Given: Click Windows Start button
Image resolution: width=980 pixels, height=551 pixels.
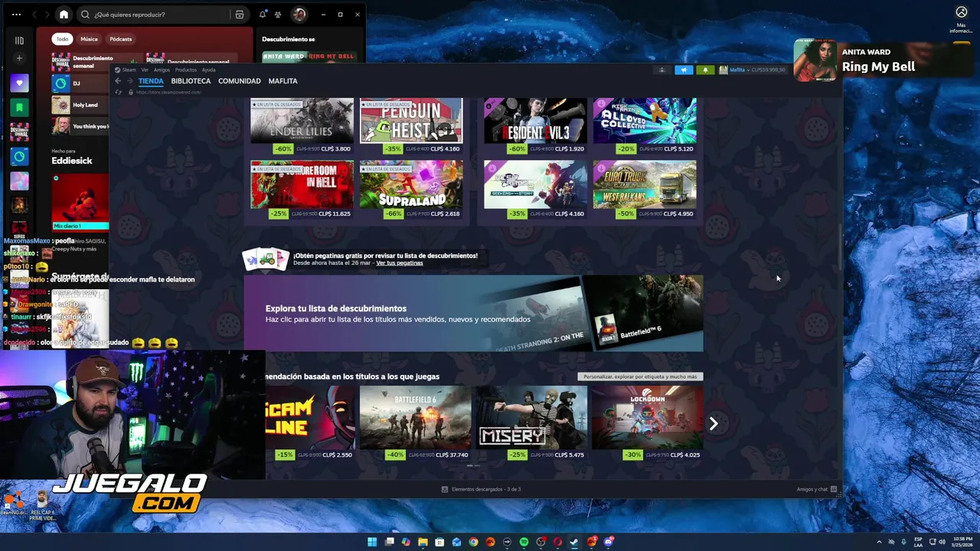Looking at the screenshot, I should click(372, 542).
